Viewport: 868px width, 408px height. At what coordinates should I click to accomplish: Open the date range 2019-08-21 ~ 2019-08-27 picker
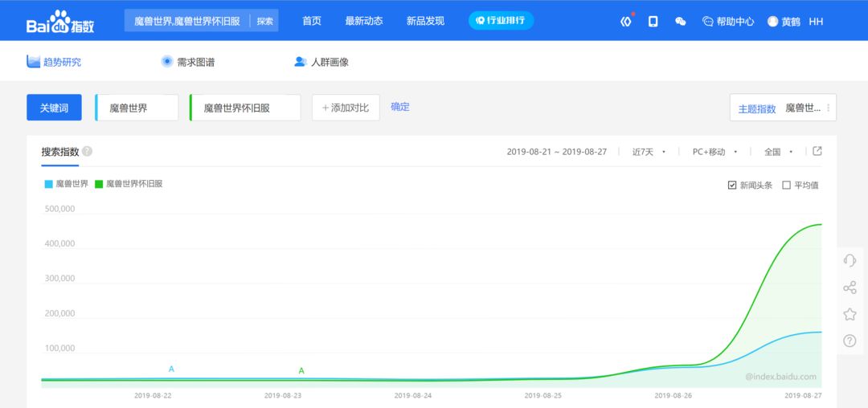pos(556,152)
